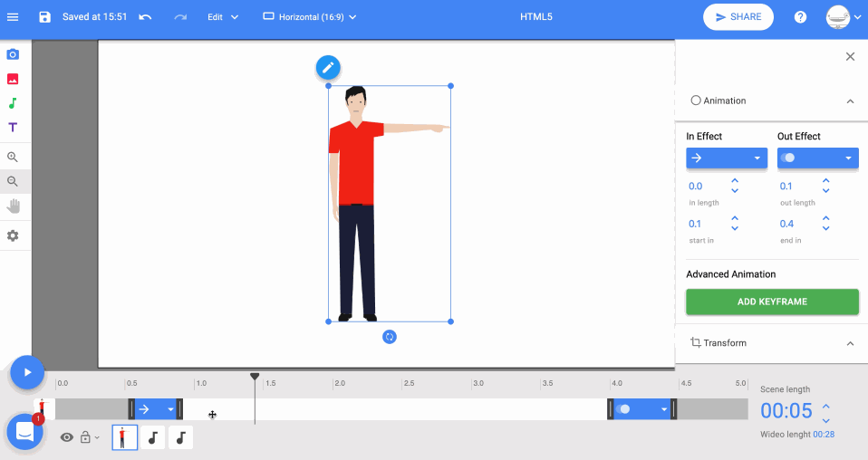Select the first music note track

point(153,437)
